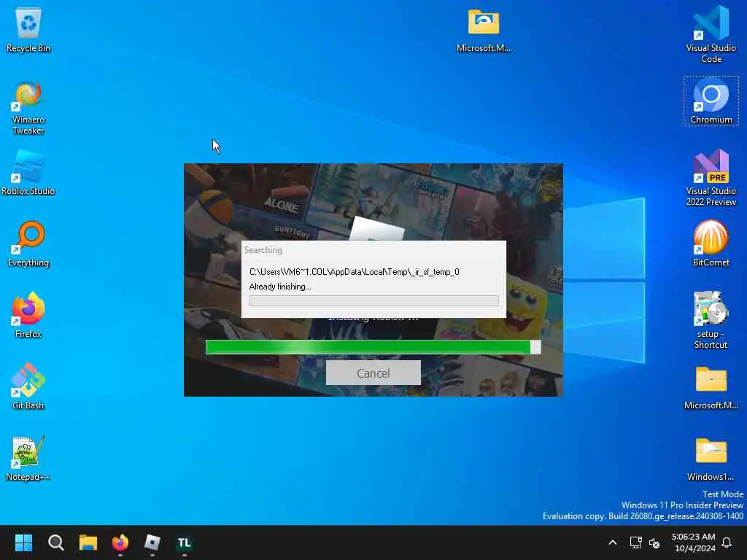The height and width of the screenshot is (560, 747).
Task: Click the temp folder path text
Action: click(x=355, y=272)
